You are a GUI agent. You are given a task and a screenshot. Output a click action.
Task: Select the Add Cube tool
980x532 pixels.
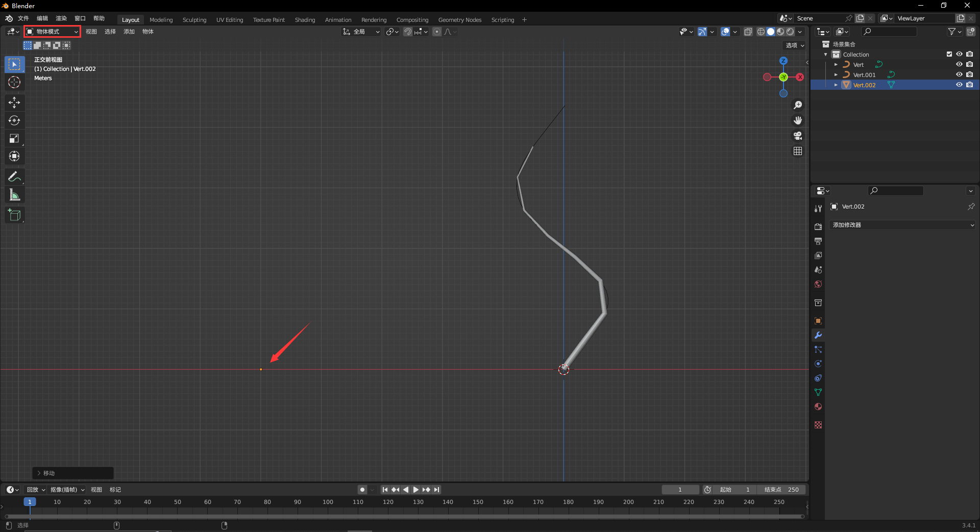[14, 215]
